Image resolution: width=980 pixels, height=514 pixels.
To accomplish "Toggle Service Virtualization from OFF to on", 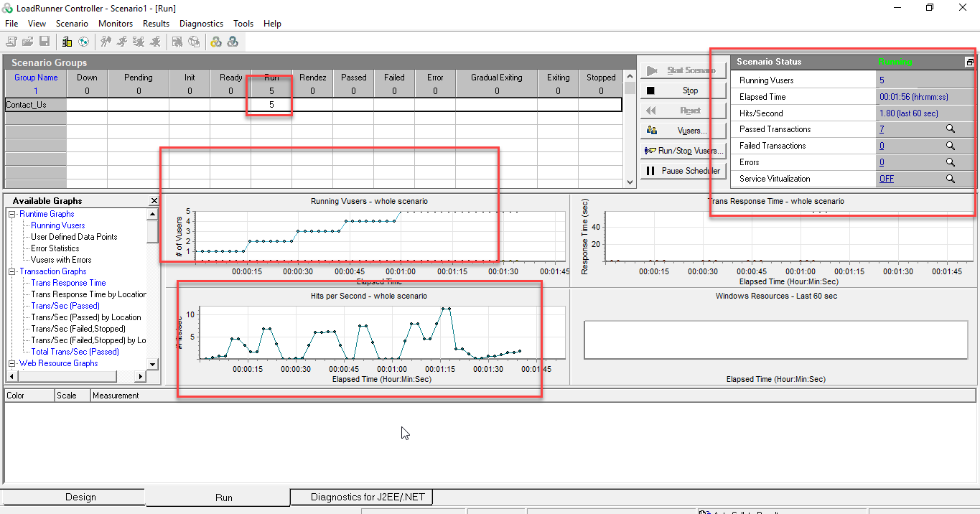I will 888,178.
